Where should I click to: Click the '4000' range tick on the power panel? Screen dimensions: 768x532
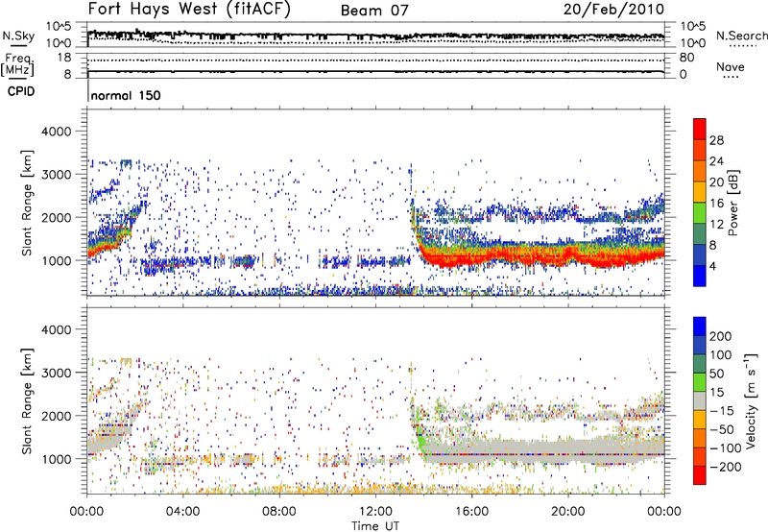coord(56,132)
